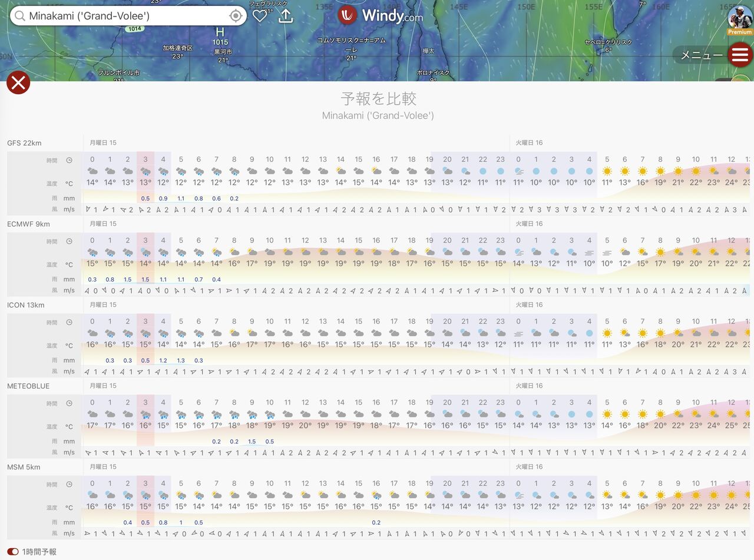Click the フルンボイル市 map label
The height and width of the screenshot is (560, 754).
119,73
